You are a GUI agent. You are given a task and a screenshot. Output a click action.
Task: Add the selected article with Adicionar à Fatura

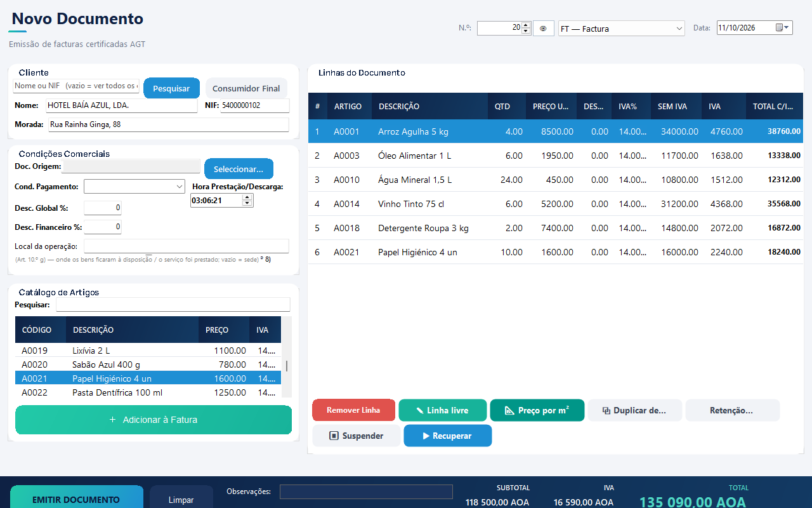pos(154,420)
